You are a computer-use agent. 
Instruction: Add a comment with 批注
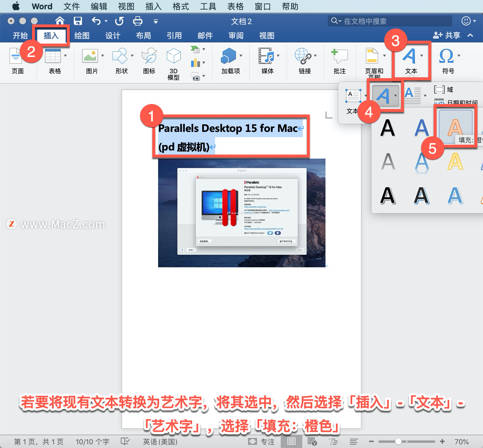click(339, 61)
